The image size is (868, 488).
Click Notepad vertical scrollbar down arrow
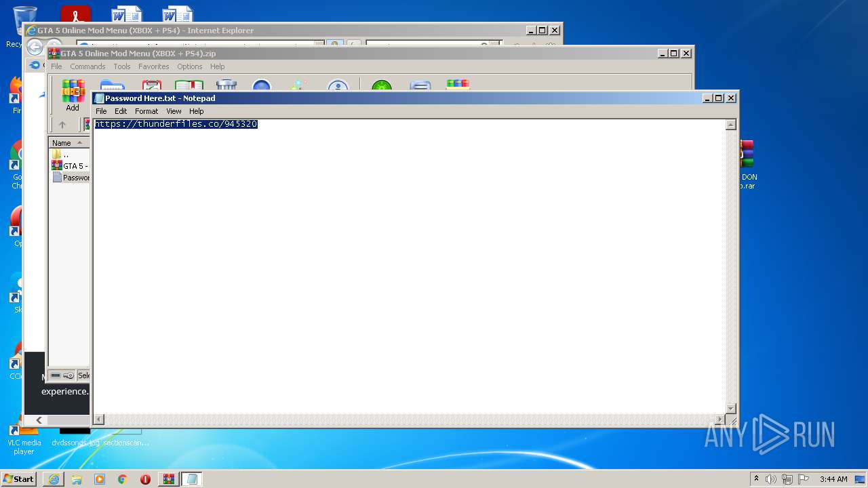click(x=730, y=409)
